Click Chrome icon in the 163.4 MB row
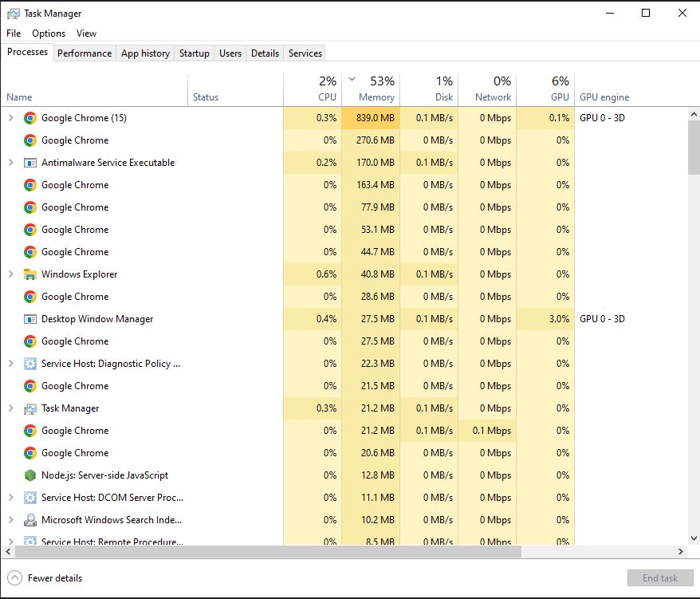This screenshot has width=700, height=599. [x=30, y=185]
